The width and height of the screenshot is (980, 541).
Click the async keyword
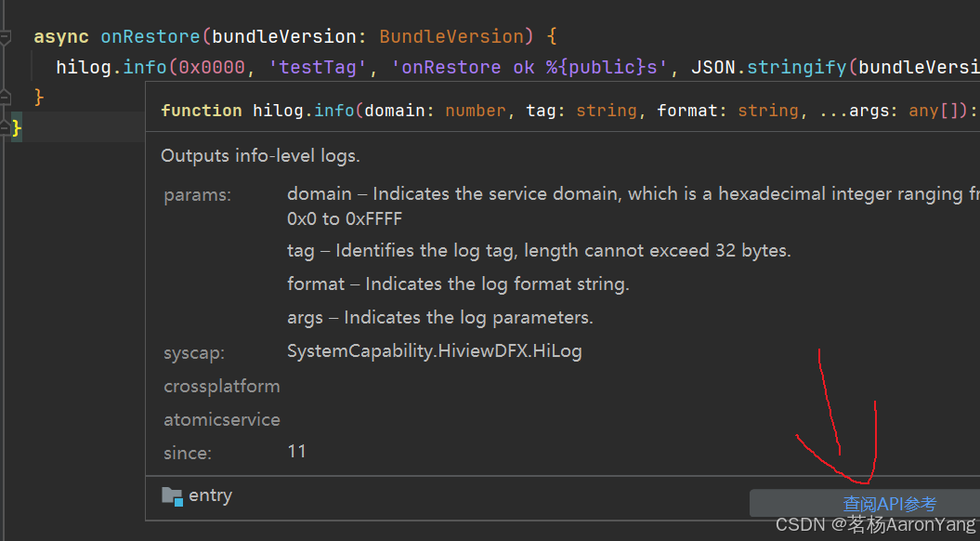61,37
